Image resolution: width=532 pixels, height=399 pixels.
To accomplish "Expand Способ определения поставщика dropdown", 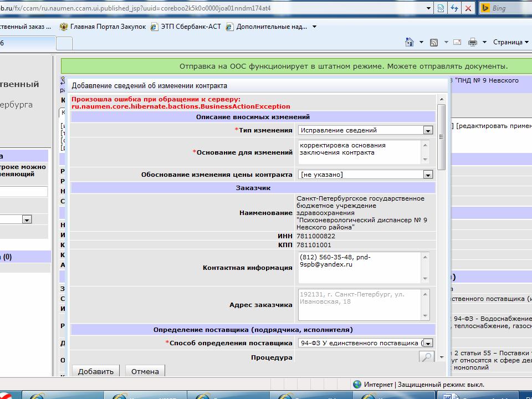I will click(427, 343).
